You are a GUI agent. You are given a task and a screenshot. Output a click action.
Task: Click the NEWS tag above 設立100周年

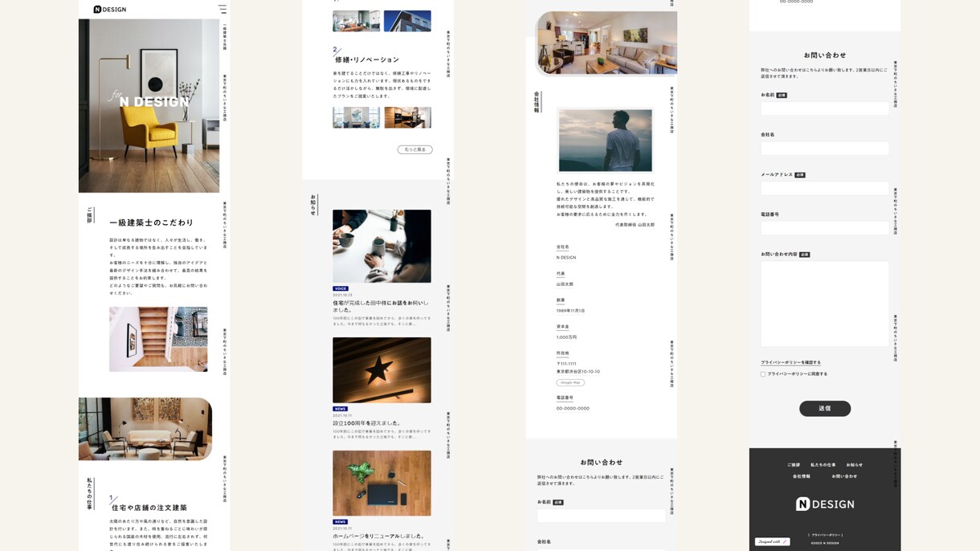(341, 409)
